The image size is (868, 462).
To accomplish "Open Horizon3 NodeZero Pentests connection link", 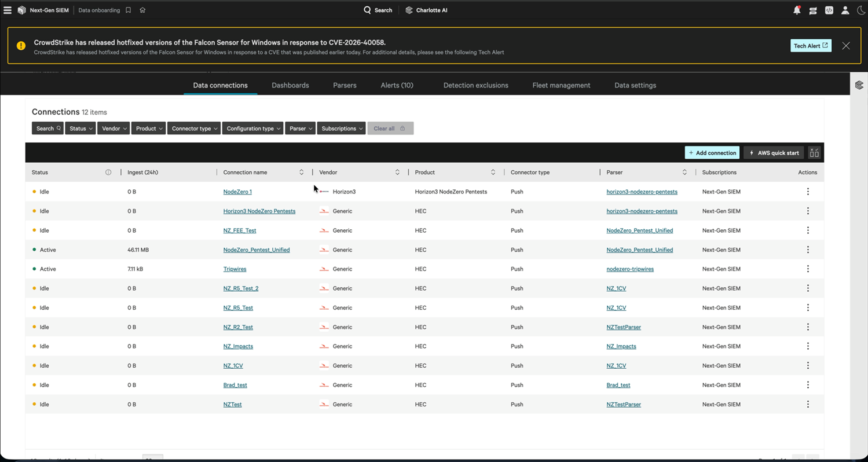I will (259, 211).
